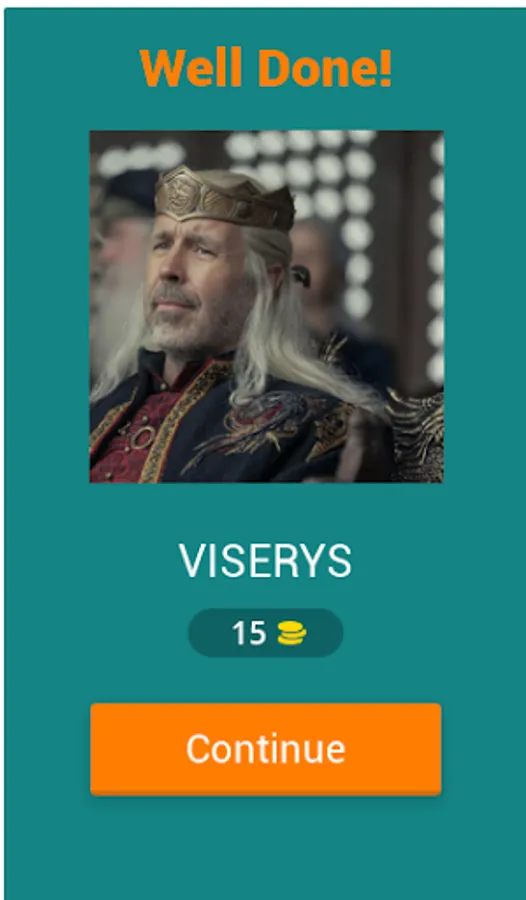Click the word Well in the heading
The width and height of the screenshot is (526, 900).
(191, 68)
